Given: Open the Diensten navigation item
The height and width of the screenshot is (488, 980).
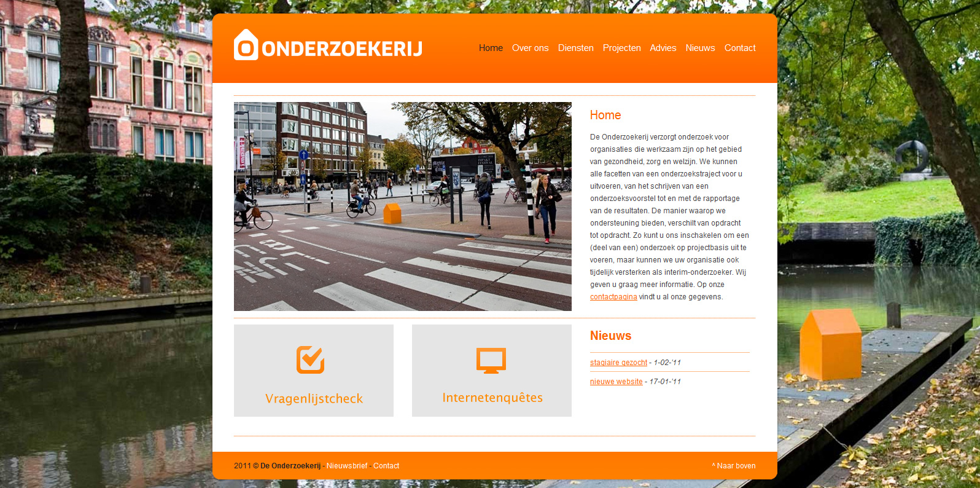Looking at the screenshot, I should tap(575, 48).
